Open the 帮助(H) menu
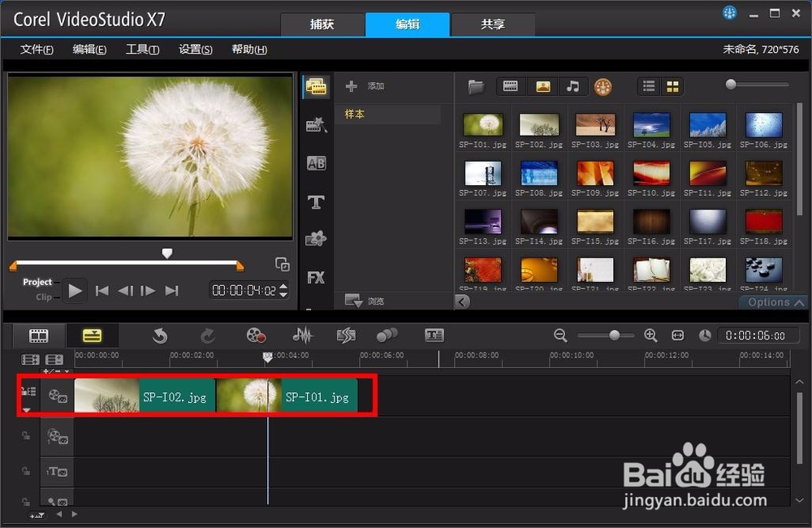This screenshot has height=528, width=812. (x=249, y=50)
